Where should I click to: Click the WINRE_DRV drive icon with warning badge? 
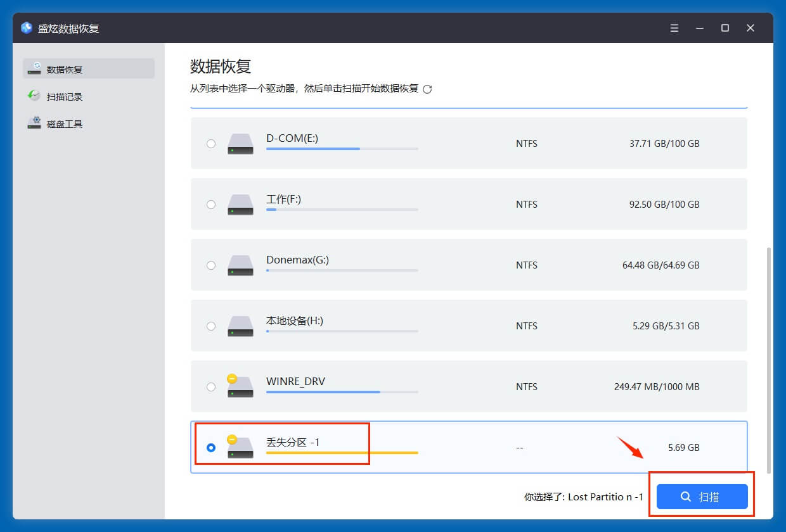pos(240,386)
